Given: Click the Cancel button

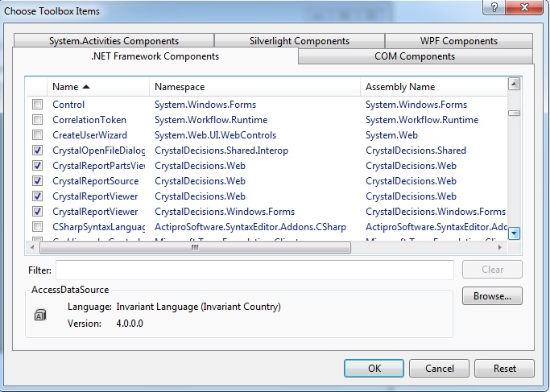Looking at the screenshot, I should (x=439, y=368).
